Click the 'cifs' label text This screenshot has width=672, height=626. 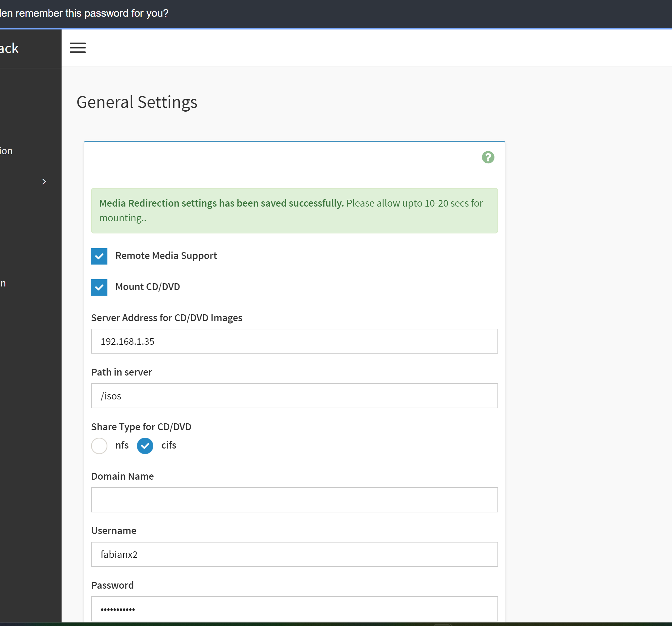coord(169,445)
